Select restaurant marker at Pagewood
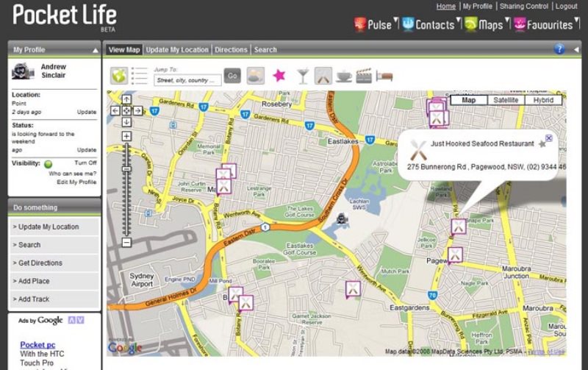 pyautogui.click(x=455, y=255)
